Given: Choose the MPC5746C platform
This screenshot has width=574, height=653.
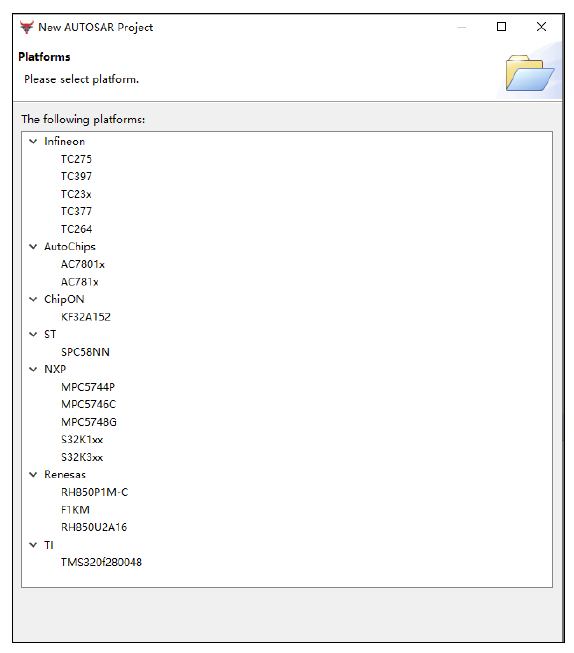Looking at the screenshot, I should 88,404.
